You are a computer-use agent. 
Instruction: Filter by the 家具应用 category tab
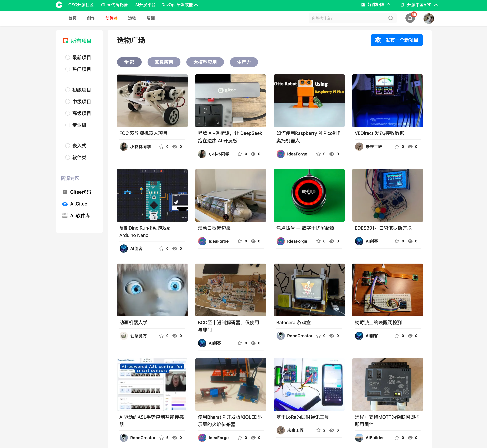point(164,62)
